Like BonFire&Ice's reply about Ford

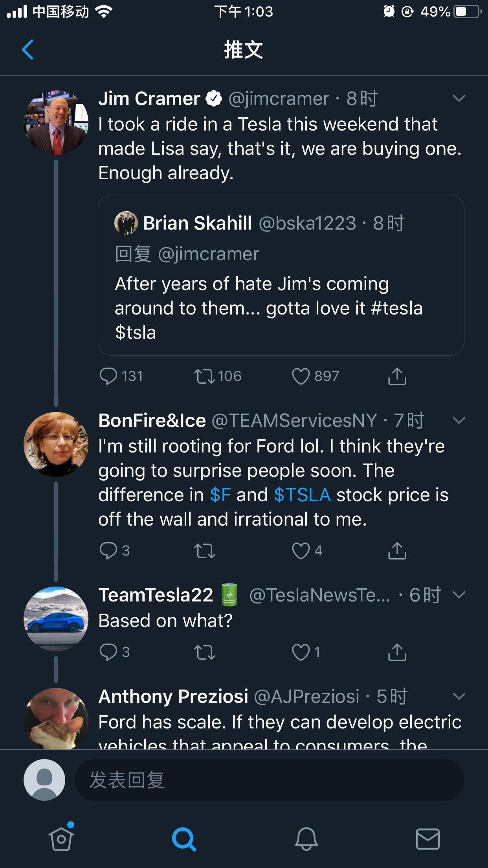point(301,551)
